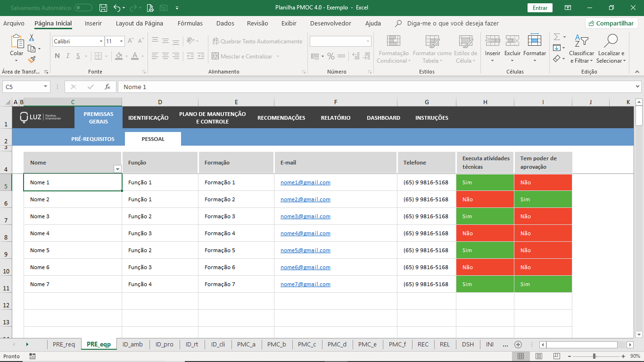Switch to the Exibir ribbon tab

289,23
